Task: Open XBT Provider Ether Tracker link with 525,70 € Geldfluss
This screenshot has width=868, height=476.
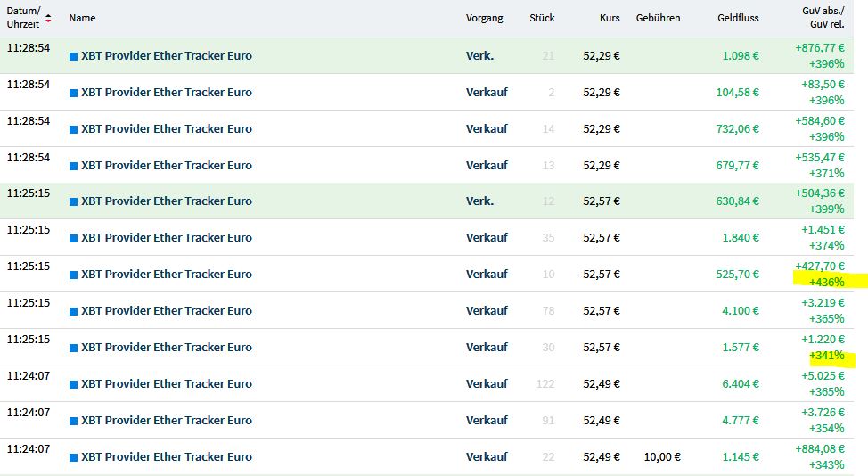Action: (x=166, y=274)
